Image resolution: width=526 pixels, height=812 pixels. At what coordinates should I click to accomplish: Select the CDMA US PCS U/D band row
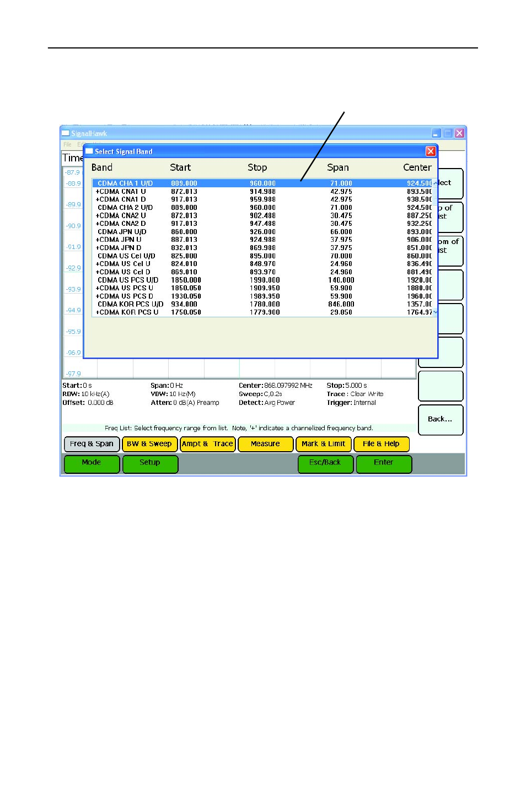[x=262, y=280]
